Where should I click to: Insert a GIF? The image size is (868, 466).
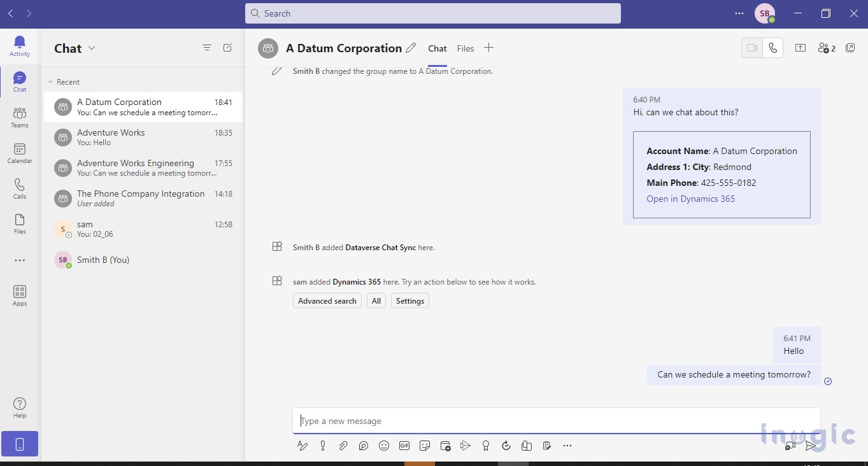404,446
